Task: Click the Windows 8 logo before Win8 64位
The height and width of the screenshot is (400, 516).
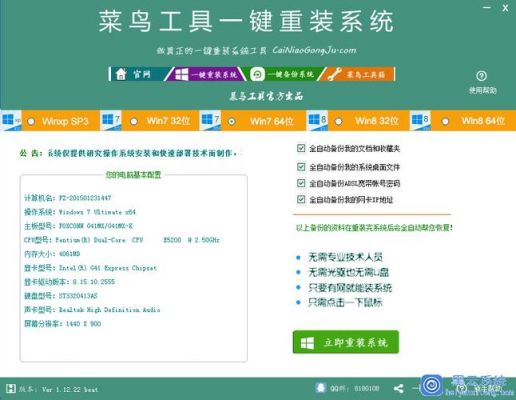Action: coord(421,120)
